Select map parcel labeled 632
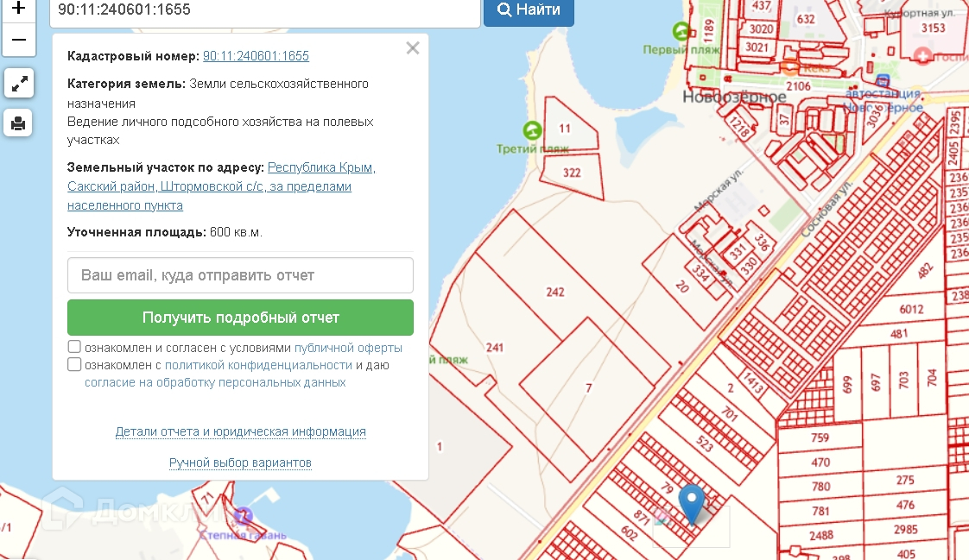Image resolution: width=969 pixels, height=560 pixels. [x=806, y=19]
